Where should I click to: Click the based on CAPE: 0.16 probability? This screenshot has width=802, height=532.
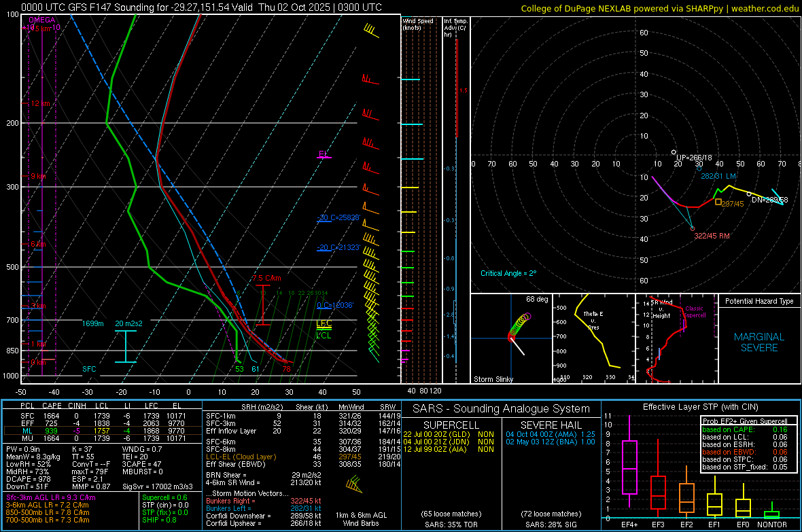coord(745,429)
